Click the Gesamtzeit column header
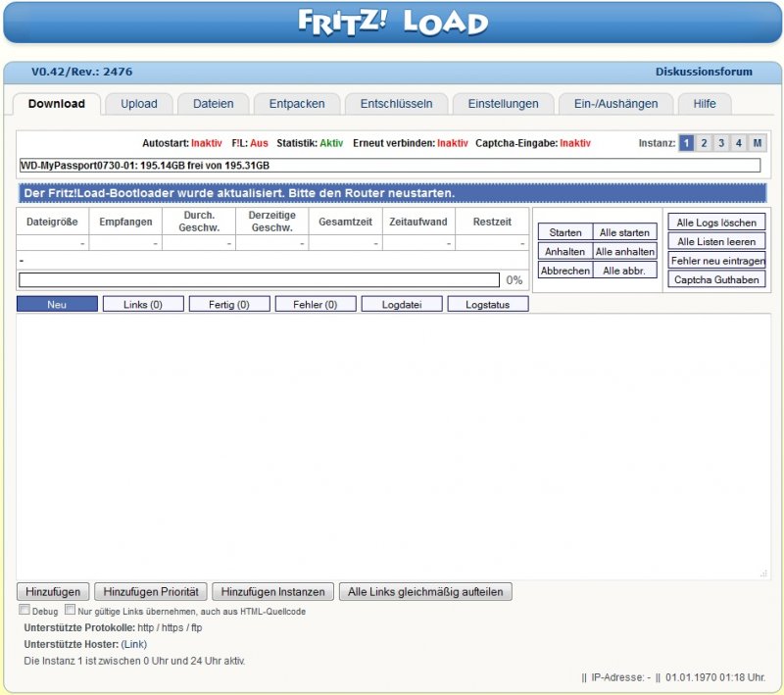 coord(346,222)
